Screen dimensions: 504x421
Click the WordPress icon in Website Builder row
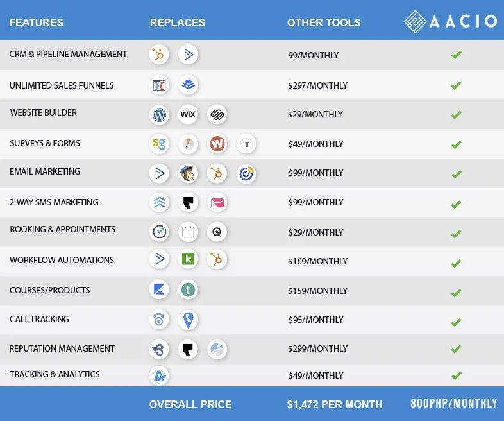[x=159, y=115]
